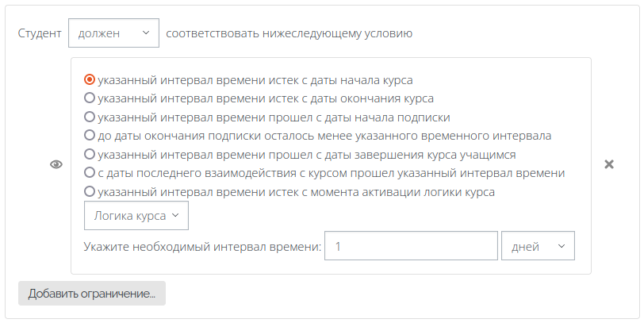Click the label 'Укажите необходимый интервал времени'
The image size is (644, 323).
tap(202, 247)
